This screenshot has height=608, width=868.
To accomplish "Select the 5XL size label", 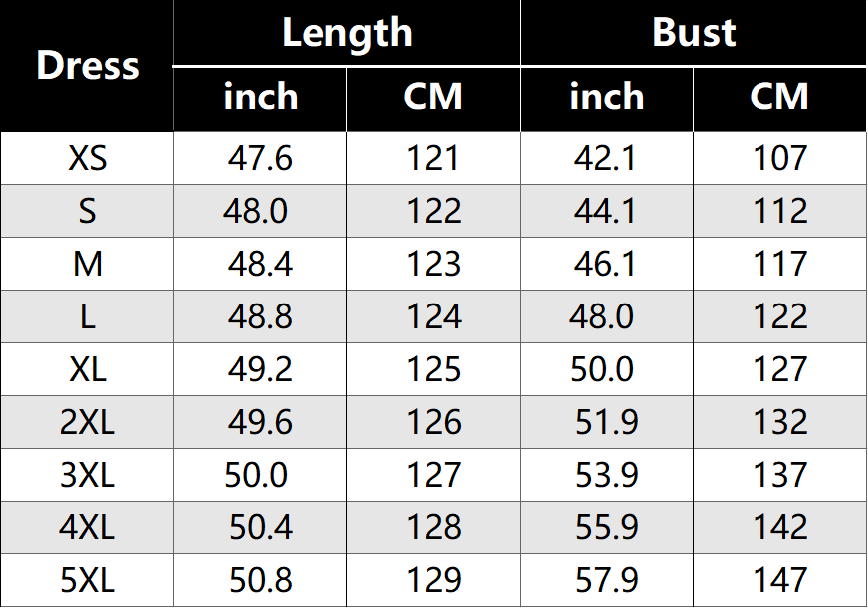I will click(x=88, y=580).
